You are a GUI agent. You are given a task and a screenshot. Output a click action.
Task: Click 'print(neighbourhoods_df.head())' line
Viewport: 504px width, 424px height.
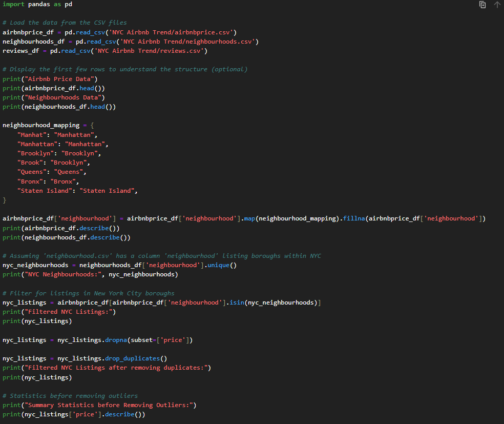pyautogui.click(x=59, y=107)
